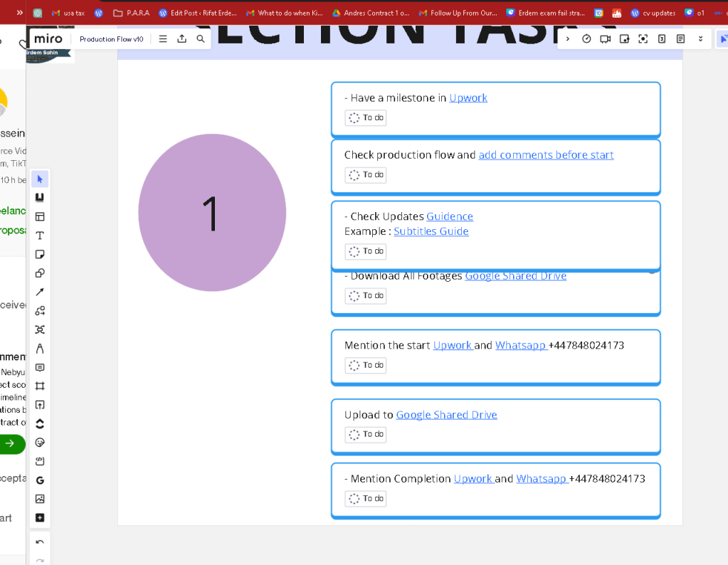Select the Shapes tool
Viewport: 728px width, 565px height.
click(40, 273)
